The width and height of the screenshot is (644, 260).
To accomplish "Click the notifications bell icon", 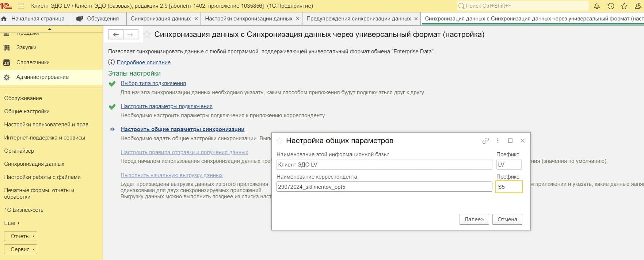I will [x=597, y=6].
